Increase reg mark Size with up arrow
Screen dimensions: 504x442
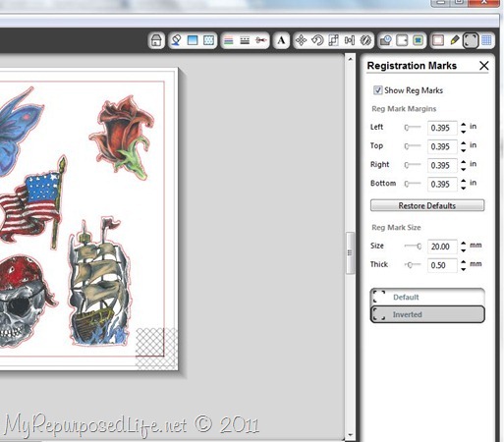(463, 243)
